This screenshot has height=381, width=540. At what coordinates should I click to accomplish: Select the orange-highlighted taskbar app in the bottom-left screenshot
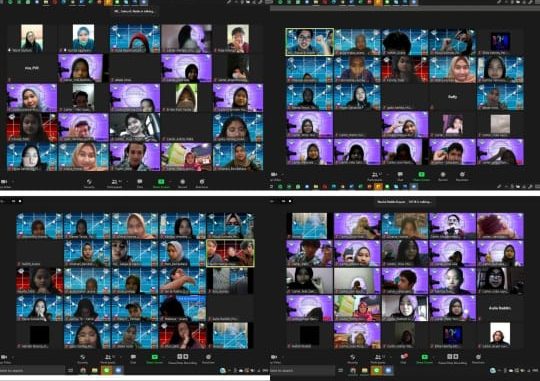coord(106,371)
